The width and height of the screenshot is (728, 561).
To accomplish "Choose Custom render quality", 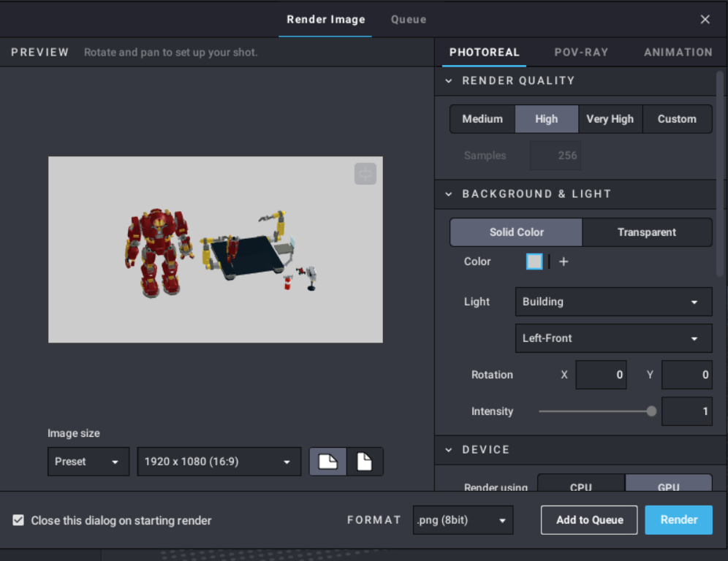I will click(x=677, y=119).
